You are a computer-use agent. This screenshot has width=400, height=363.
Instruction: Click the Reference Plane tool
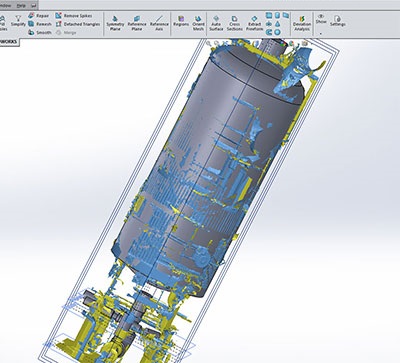tap(137, 23)
